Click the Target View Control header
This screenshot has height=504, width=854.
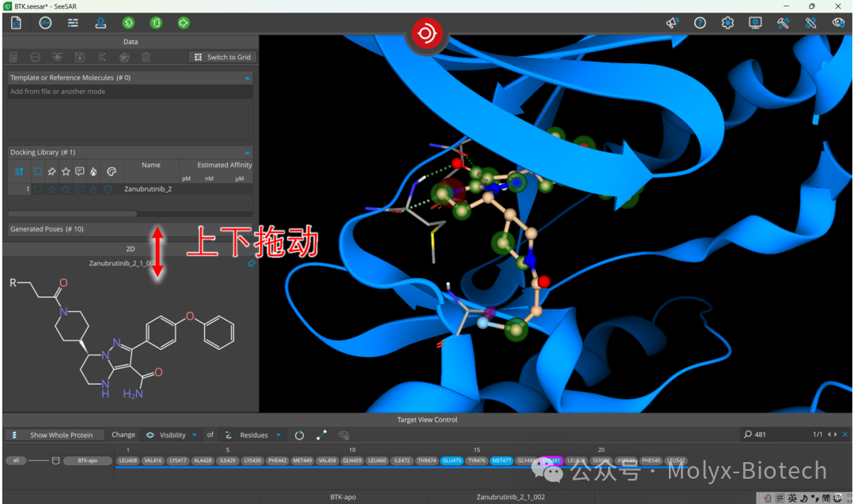coord(427,419)
